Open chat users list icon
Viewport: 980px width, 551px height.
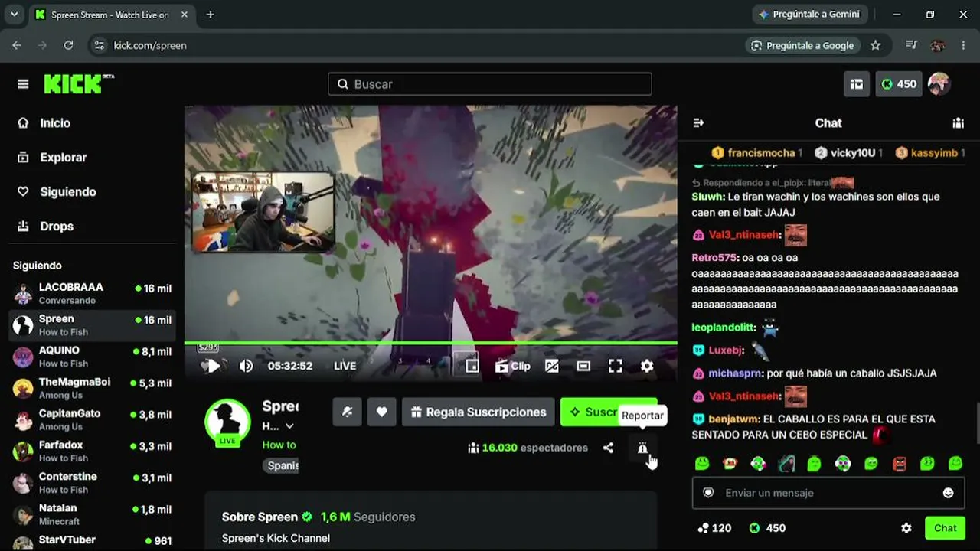[x=958, y=122]
